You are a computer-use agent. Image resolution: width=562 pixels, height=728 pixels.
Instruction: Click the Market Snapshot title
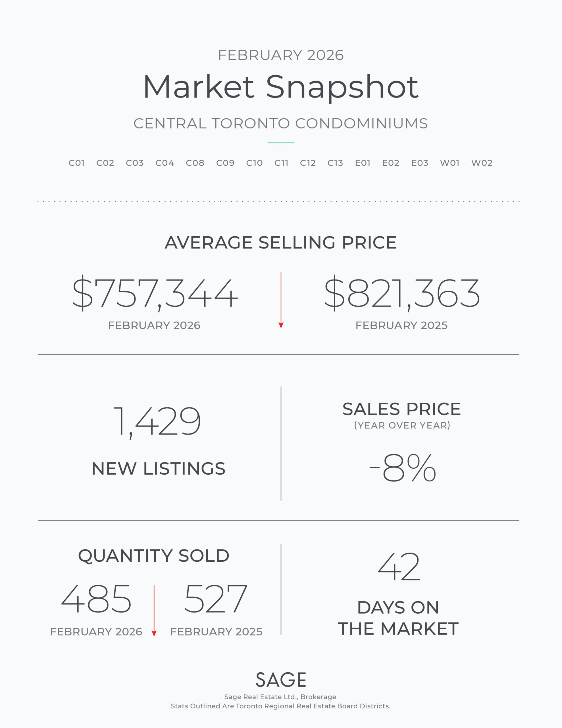coord(281,87)
